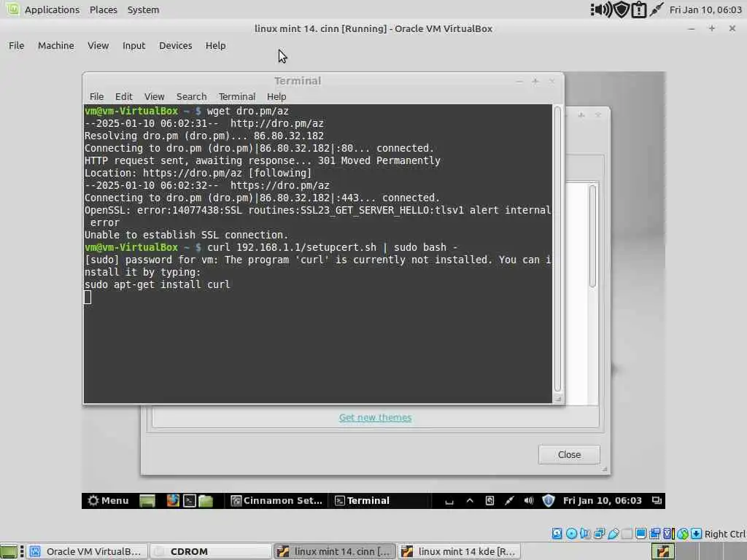Screen dimensions: 747x560
Task: Open VirtualBox Help menu
Action: [x=215, y=46]
